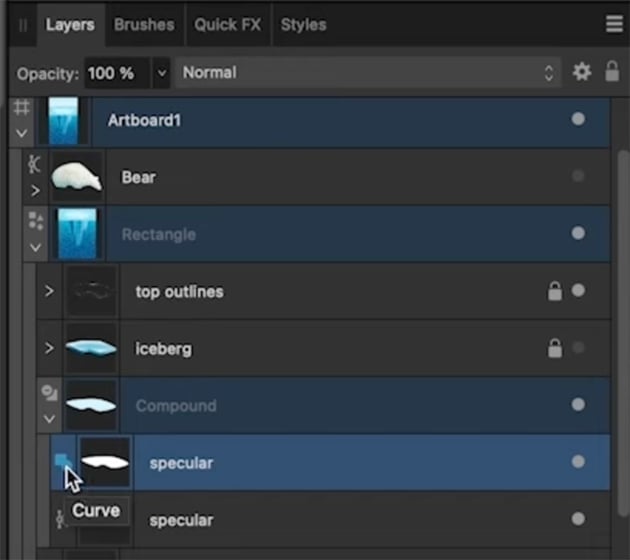The width and height of the screenshot is (630, 560).
Task: Switch to the Brushes tab
Action: (144, 25)
